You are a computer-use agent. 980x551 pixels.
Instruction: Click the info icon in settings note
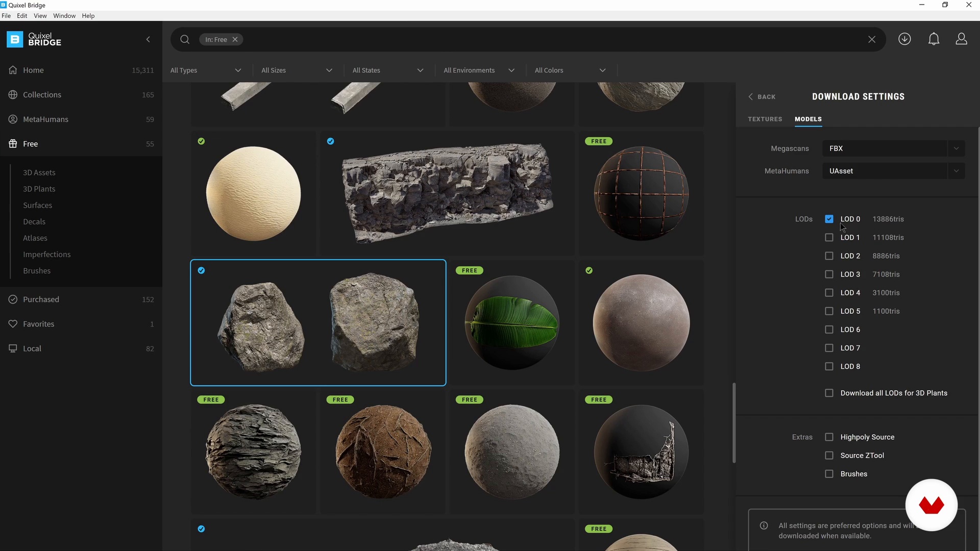(x=764, y=525)
